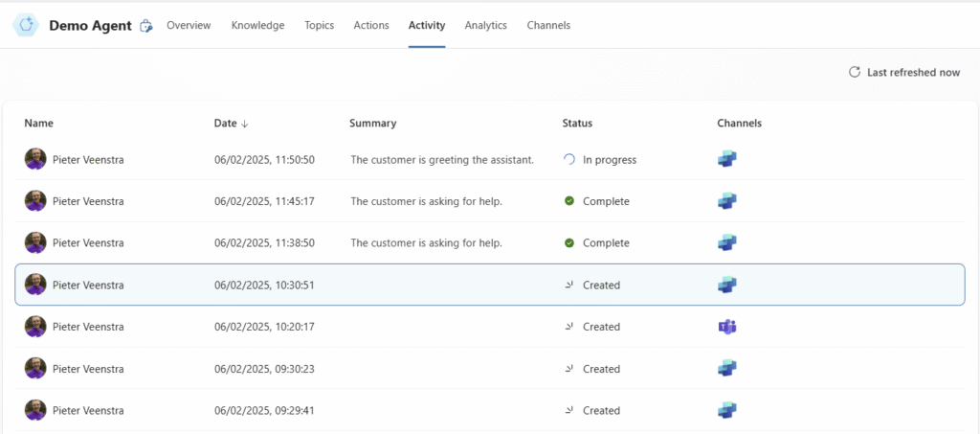Click the edit agent icon beside Demo Agent
980x434 pixels.
[x=146, y=26]
